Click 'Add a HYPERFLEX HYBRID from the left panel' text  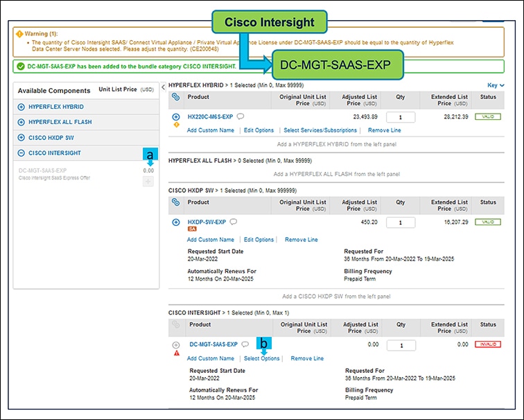(x=337, y=144)
